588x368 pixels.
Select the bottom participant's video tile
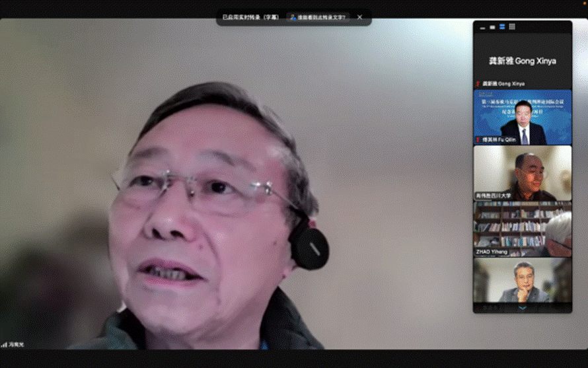point(522,281)
